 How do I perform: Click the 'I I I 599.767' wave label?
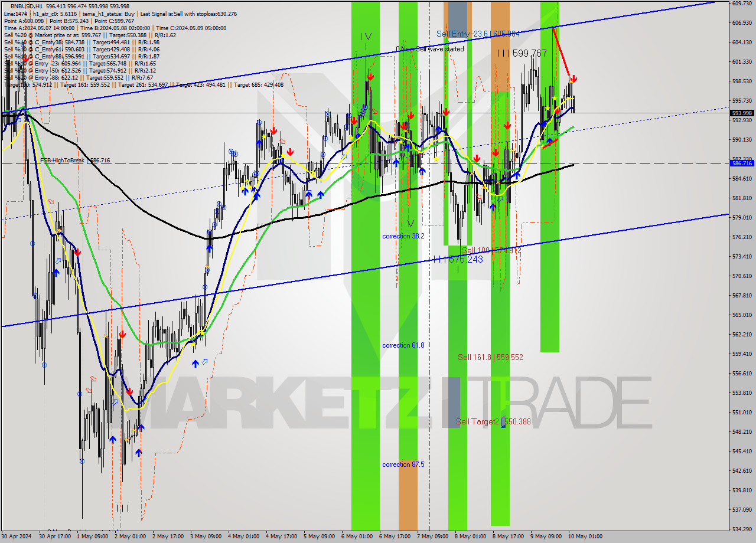(522, 53)
